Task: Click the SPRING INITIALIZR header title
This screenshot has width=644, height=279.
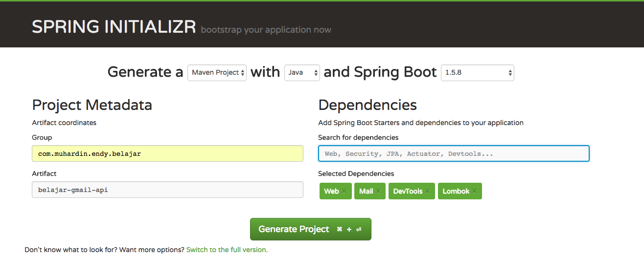Action: (x=114, y=27)
